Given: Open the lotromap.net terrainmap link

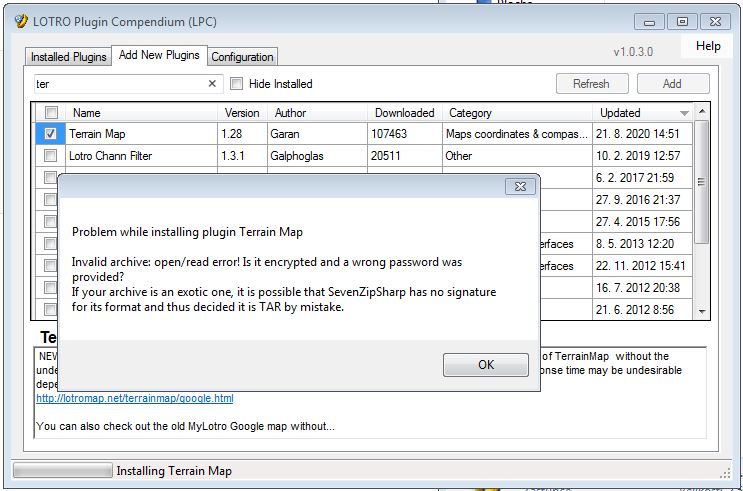Looking at the screenshot, I should click(135, 398).
